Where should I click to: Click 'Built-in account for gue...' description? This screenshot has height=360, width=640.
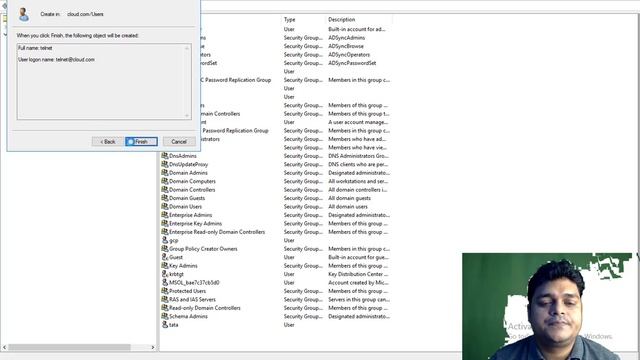(358, 257)
